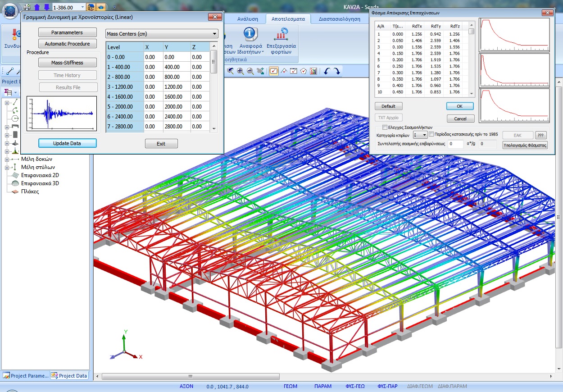Click the window checkmark select tool
The image size is (563, 392).
coord(293,71)
